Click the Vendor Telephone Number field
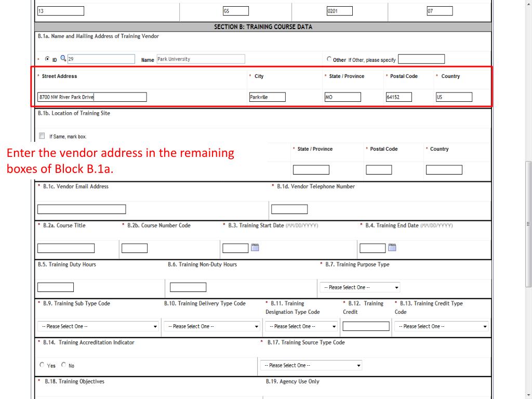The image size is (532, 399). click(x=289, y=209)
